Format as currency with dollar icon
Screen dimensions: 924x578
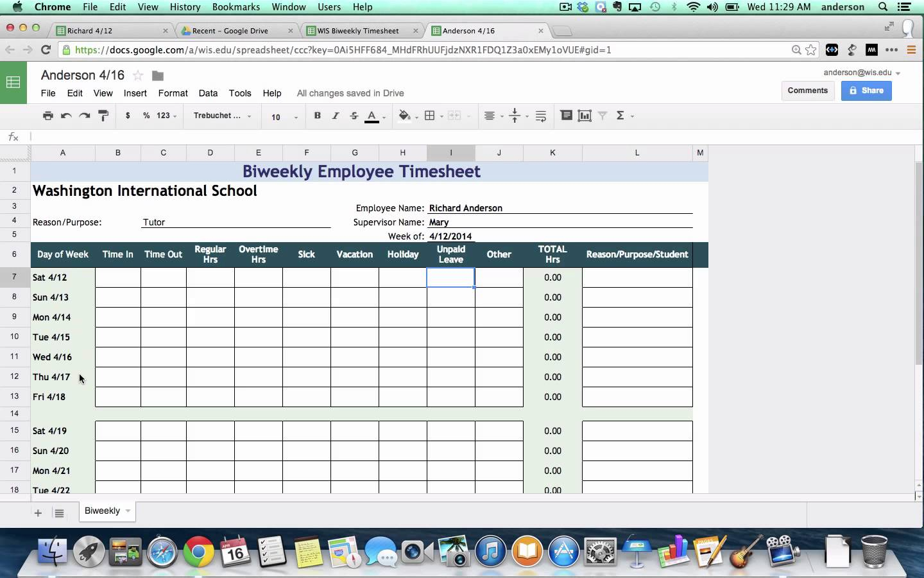coord(128,116)
